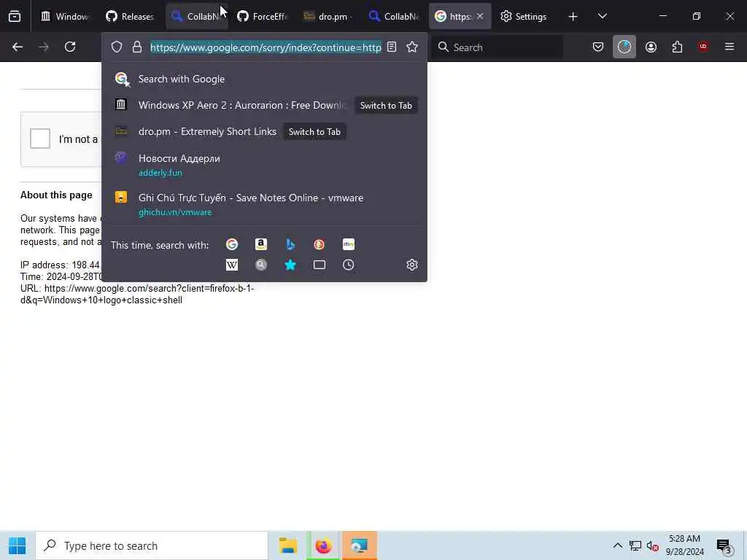Search this time with DuckDuckGo icon

320,244
